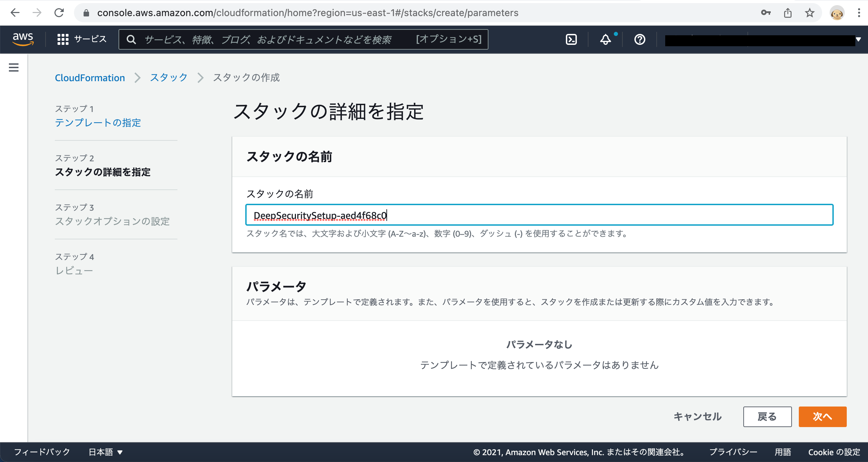This screenshot has width=868, height=462.
Task: Click the 戻る button
Action: pyautogui.click(x=767, y=416)
